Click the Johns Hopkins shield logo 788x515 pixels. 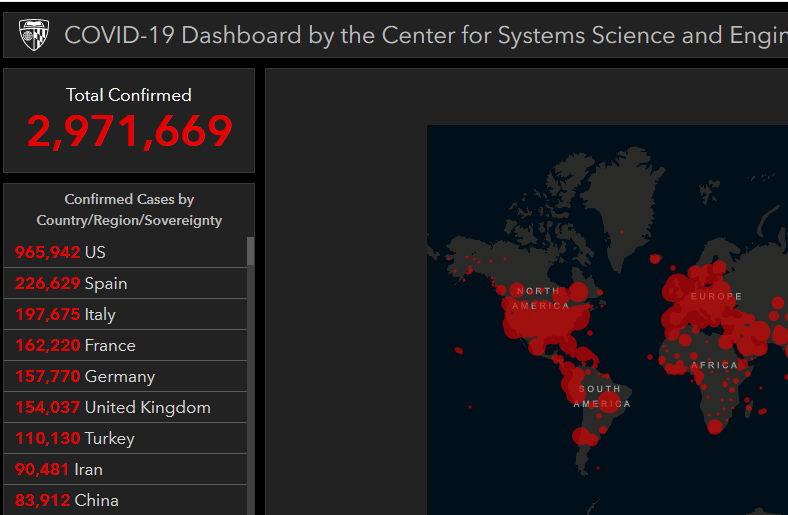tap(34, 35)
